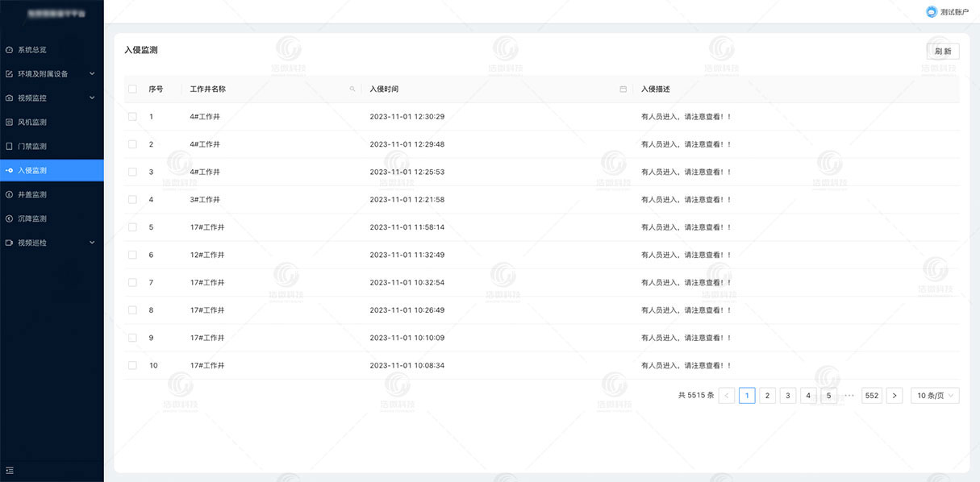
Task: Select the checkbox for row 5
Action: (x=132, y=227)
